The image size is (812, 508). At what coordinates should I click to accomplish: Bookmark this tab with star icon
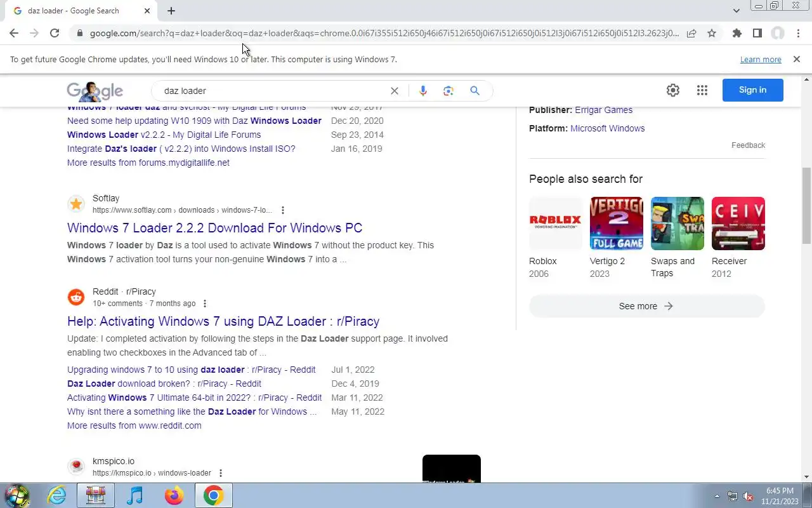point(712,33)
